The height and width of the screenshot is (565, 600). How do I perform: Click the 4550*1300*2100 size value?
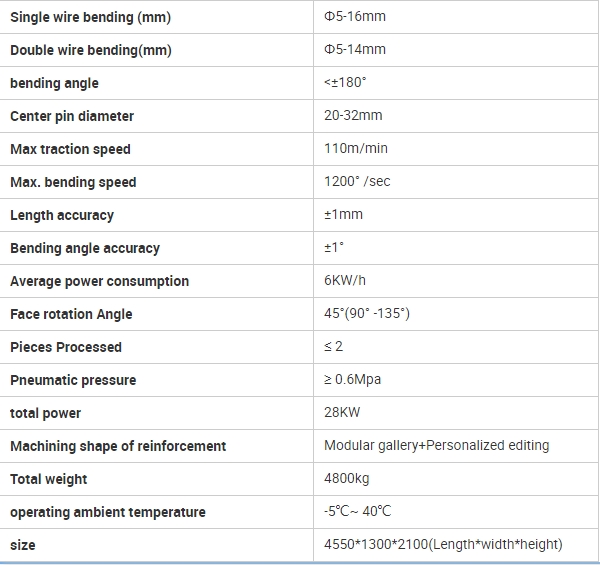click(x=443, y=545)
